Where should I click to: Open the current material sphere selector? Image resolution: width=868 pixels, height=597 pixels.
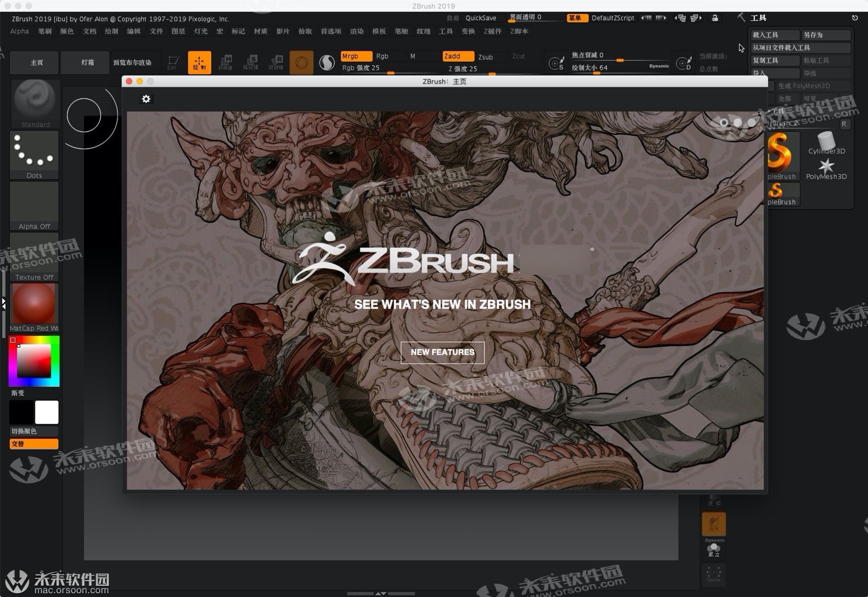(x=327, y=62)
